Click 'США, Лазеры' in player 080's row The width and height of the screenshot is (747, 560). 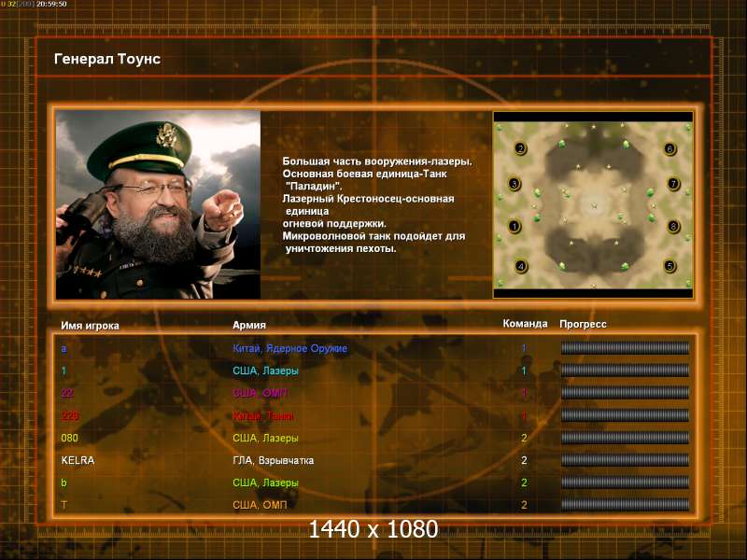[265, 438]
